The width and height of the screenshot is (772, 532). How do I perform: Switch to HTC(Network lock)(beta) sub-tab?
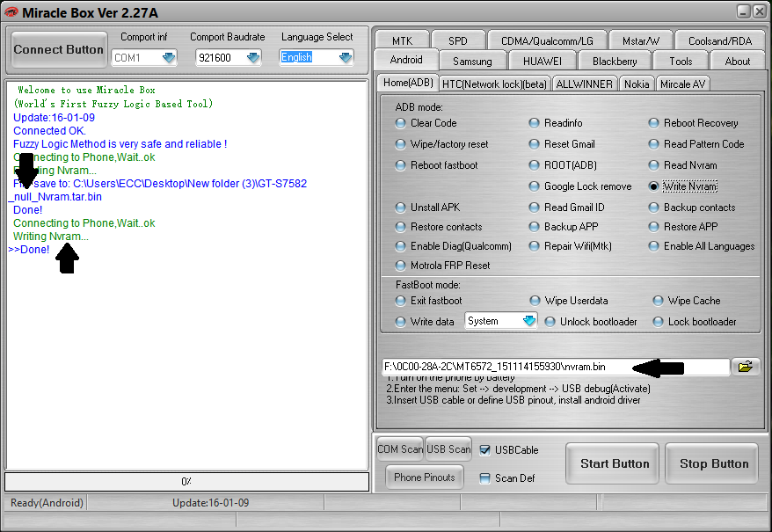494,84
